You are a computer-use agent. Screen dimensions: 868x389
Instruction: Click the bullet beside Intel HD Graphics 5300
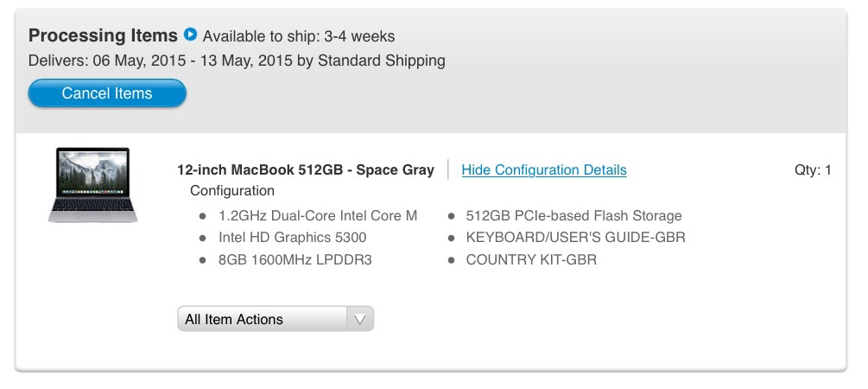pos(203,239)
